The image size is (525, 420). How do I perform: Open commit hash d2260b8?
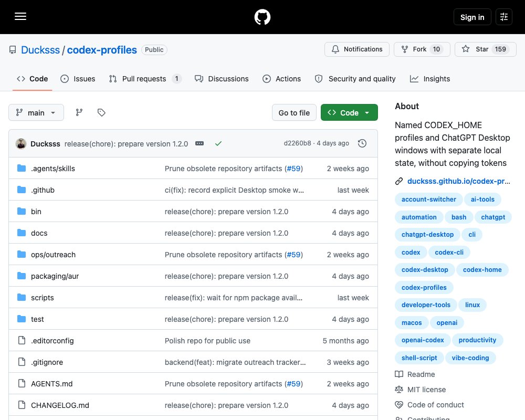(297, 143)
